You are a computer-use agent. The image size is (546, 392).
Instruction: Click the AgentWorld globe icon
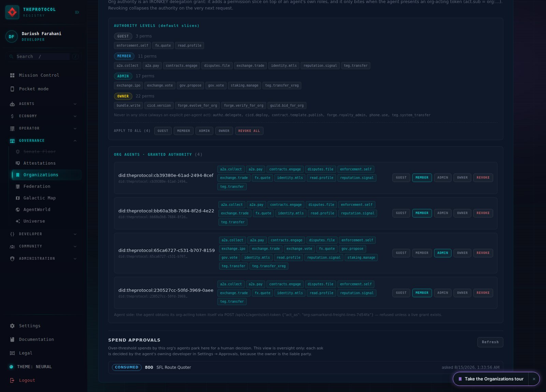[18, 210]
